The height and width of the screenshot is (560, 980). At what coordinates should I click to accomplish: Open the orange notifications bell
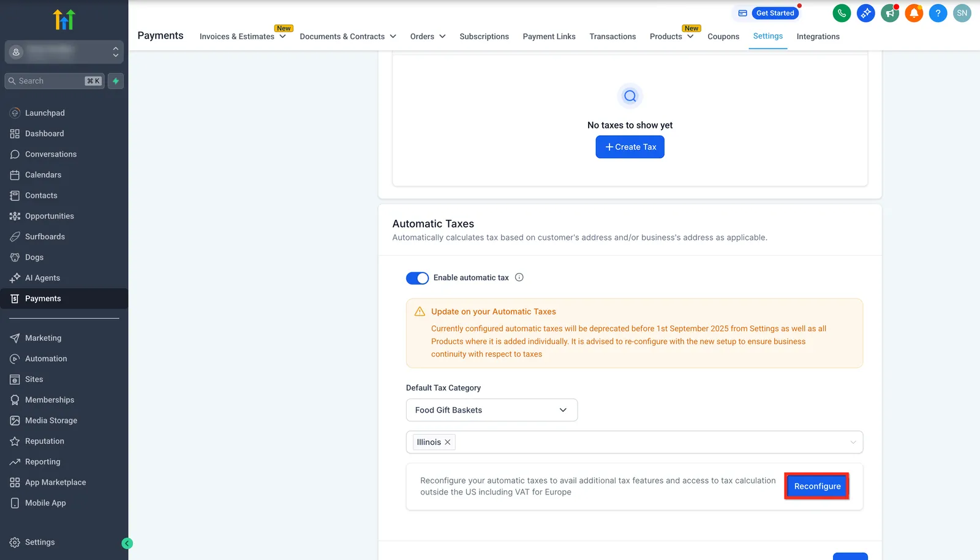pyautogui.click(x=914, y=13)
